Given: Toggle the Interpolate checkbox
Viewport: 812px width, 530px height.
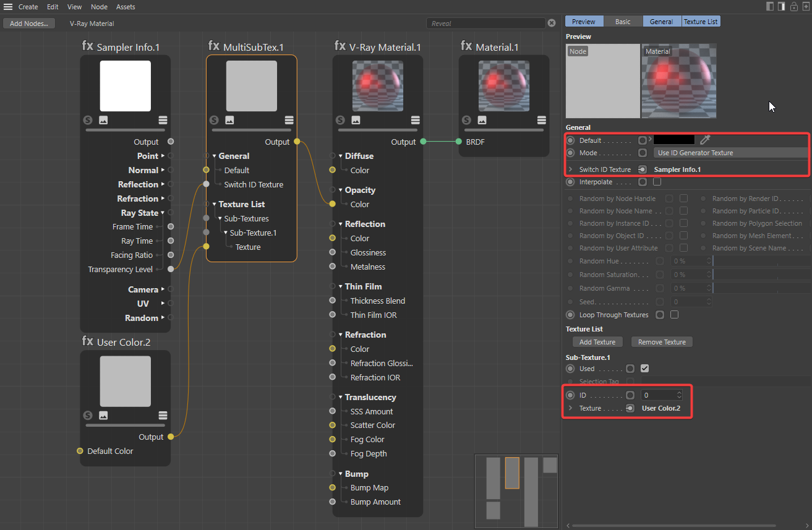Looking at the screenshot, I should click(657, 182).
